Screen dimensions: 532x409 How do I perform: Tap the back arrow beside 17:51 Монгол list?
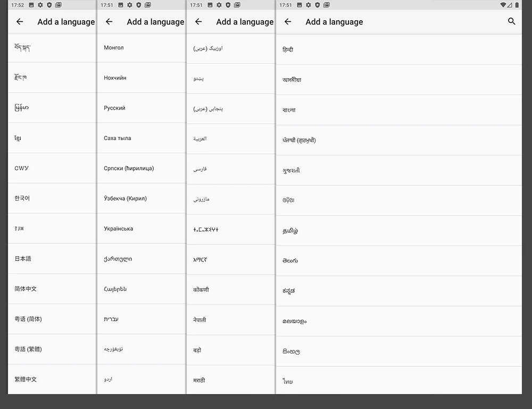coord(109,22)
